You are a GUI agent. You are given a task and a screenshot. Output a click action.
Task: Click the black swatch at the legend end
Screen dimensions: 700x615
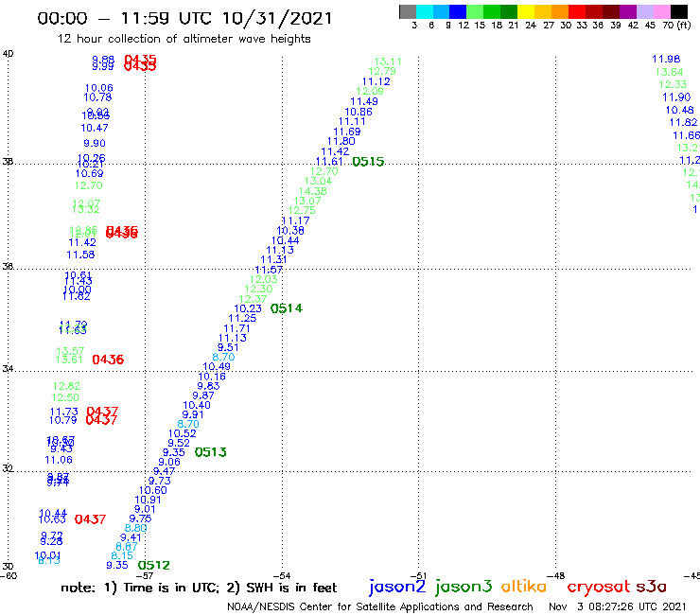678,11
